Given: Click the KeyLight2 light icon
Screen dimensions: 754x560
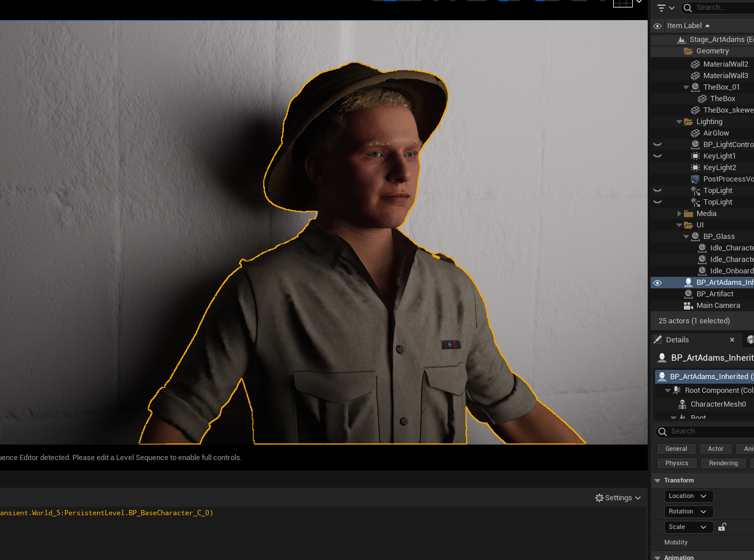Looking at the screenshot, I should [695, 168].
